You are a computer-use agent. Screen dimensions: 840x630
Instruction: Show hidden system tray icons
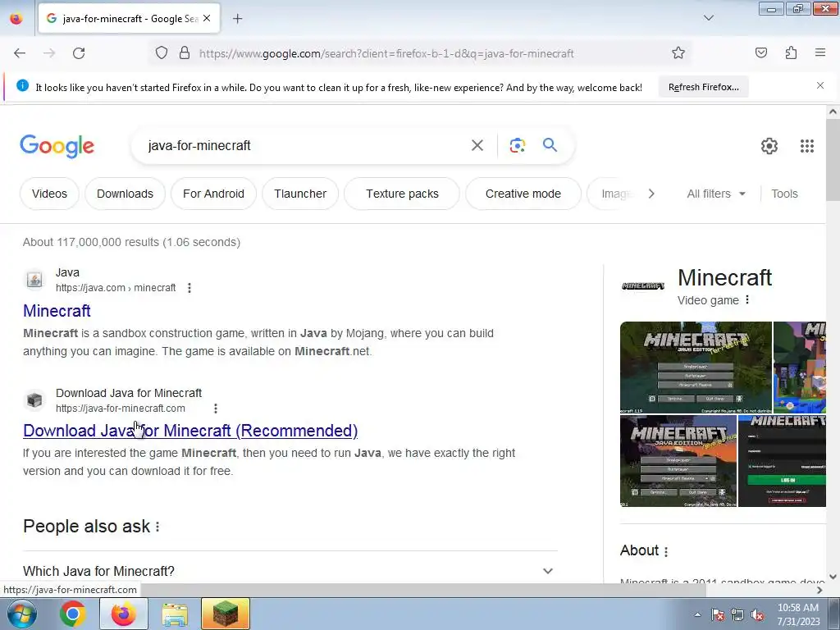pos(697,614)
